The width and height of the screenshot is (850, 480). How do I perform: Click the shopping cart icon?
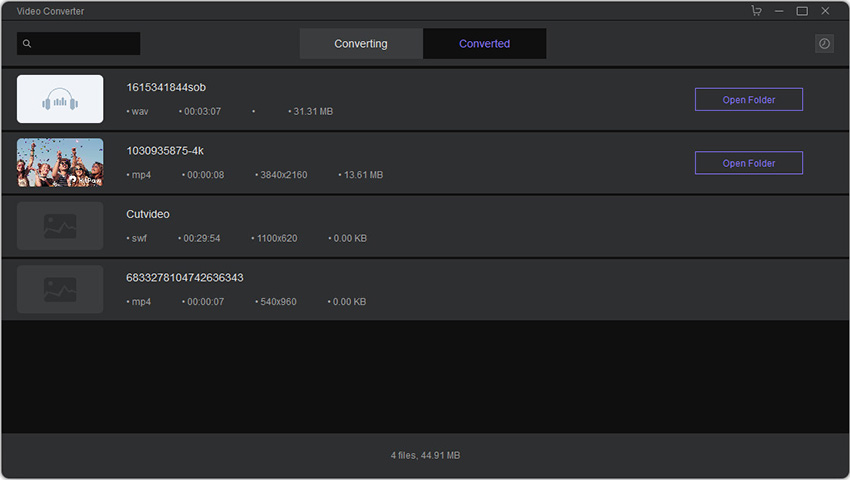click(x=757, y=11)
